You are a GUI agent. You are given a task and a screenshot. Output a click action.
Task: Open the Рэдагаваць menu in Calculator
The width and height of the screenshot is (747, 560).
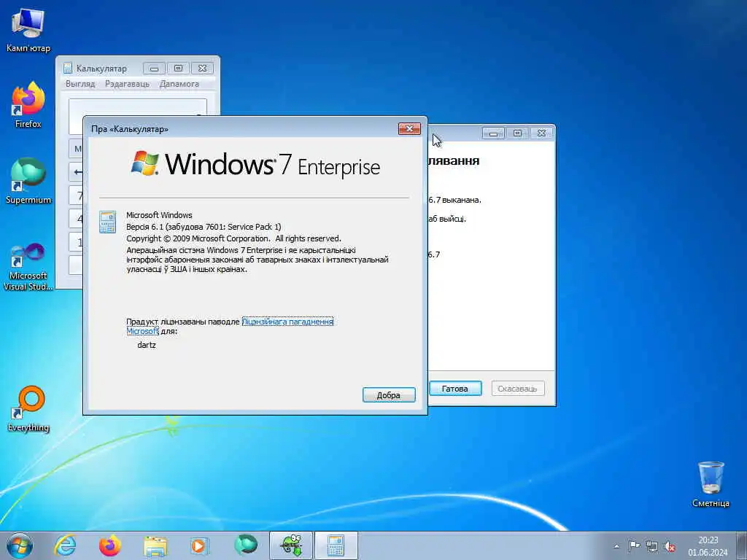tap(127, 84)
